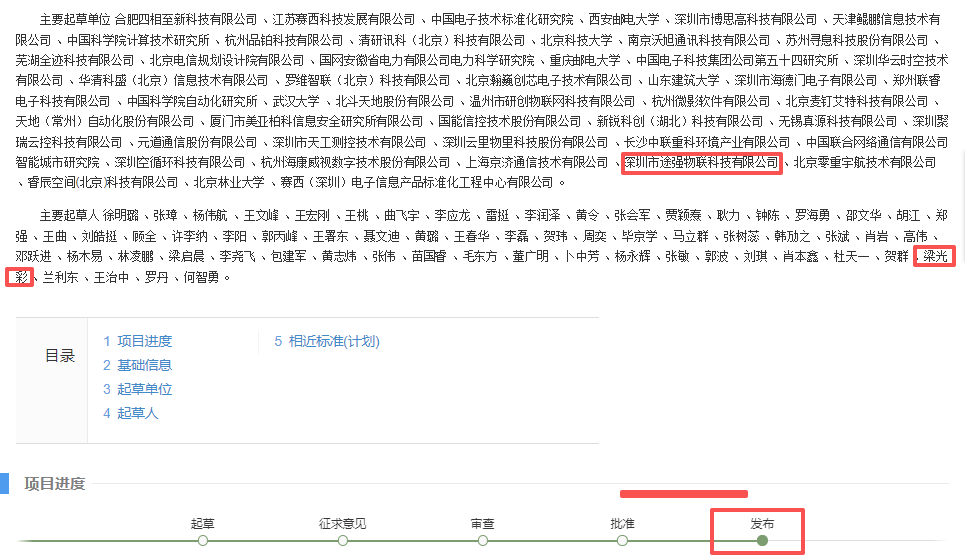965x560 pixels.
Task: Click 中国科学院自动化研究所
Action: click(x=192, y=101)
